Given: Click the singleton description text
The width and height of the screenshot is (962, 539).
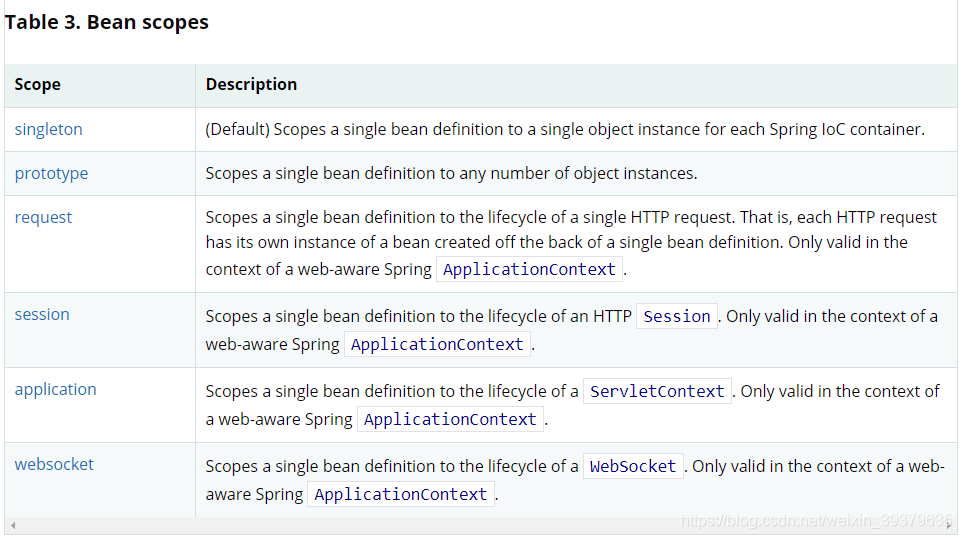Looking at the screenshot, I should tap(565, 129).
